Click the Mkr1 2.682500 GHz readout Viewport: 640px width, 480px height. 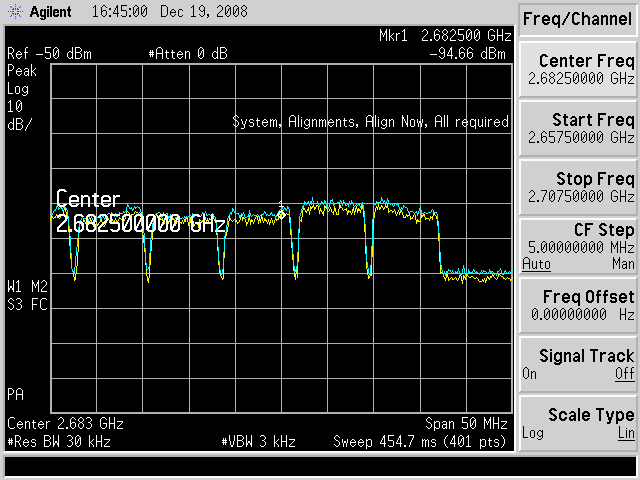(445, 36)
